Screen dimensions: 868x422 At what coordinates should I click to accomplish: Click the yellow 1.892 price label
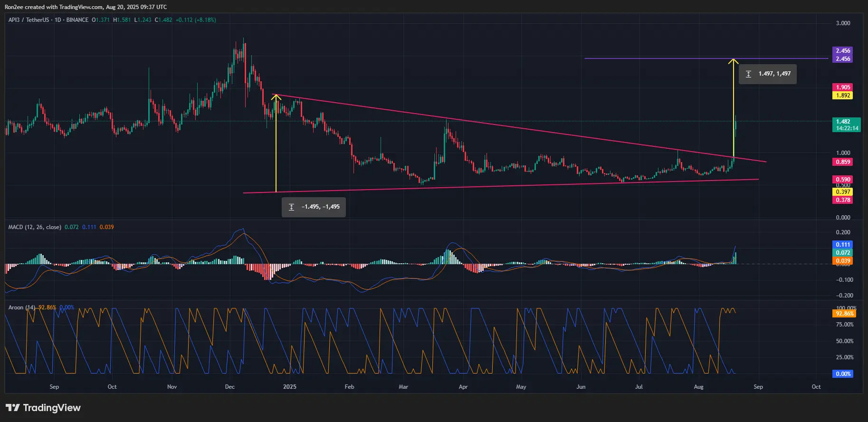843,96
